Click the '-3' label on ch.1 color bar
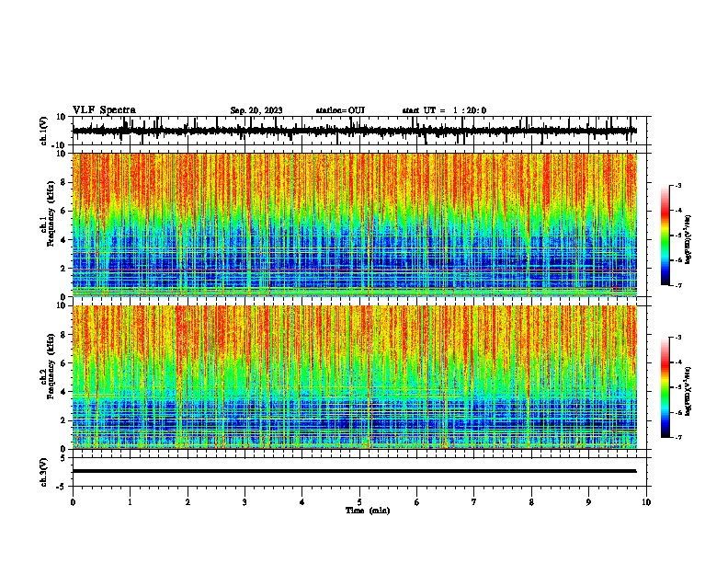The image size is (728, 563). (x=678, y=185)
